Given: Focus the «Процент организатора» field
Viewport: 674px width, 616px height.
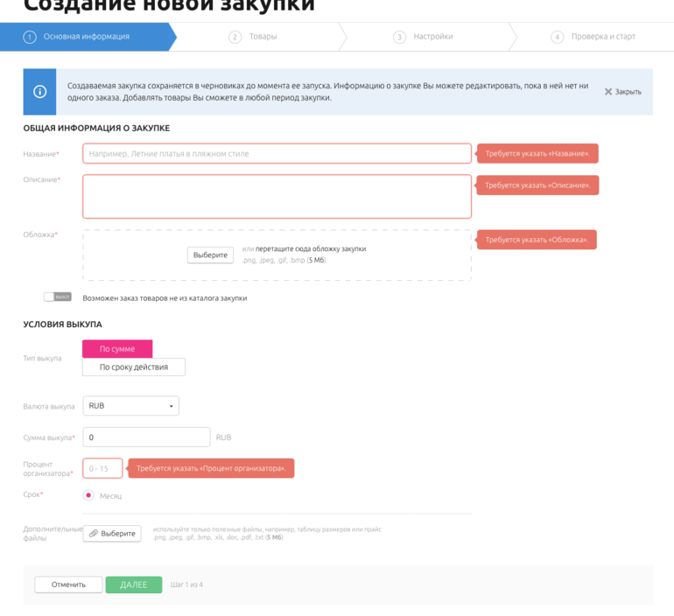Looking at the screenshot, I should click(102, 469).
